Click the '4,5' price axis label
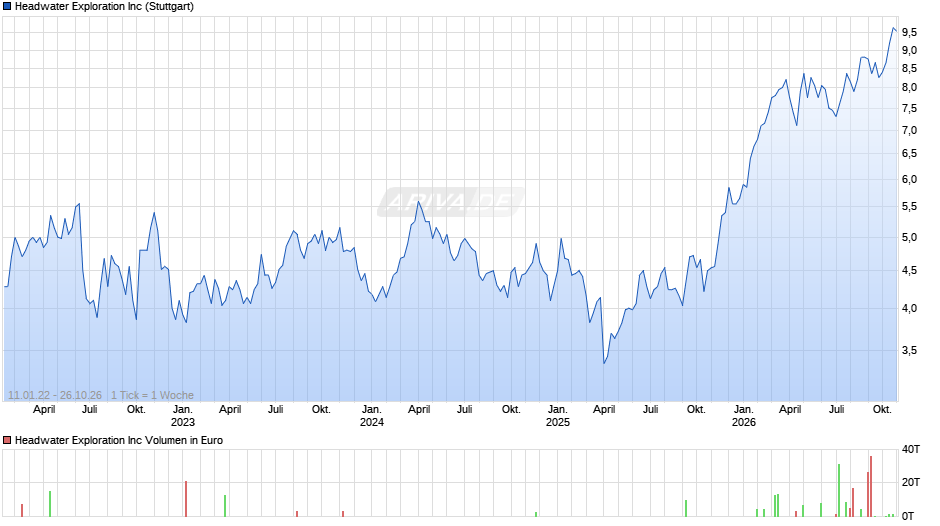940x526 pixels. pos(909,270)
